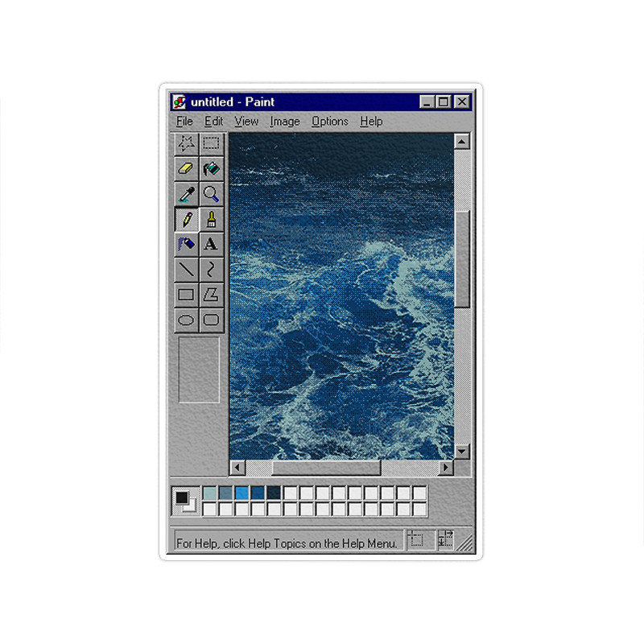Choose the Text tool

(211, 244)
